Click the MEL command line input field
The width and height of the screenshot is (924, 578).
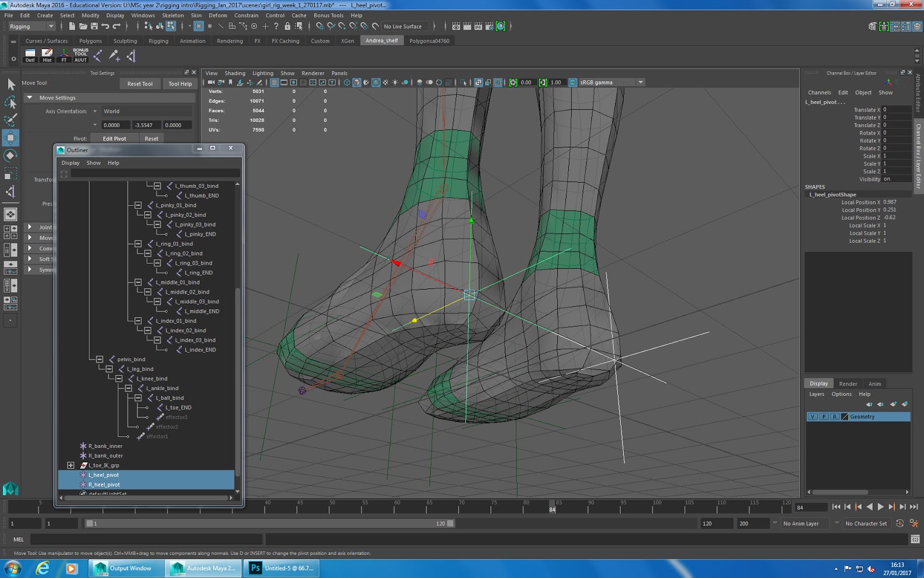coord(144,539)
